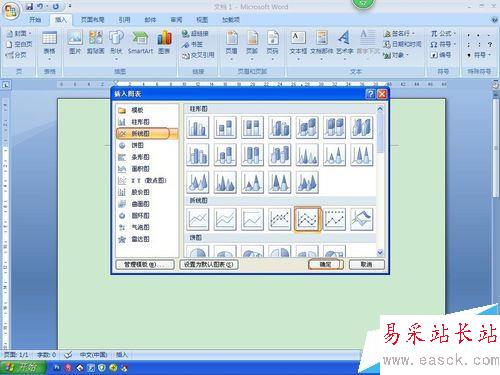This screenshot has height=375, width=500.
Task: Insert Date and Time (日期和时间)
Action: click(x=403, y=44)
